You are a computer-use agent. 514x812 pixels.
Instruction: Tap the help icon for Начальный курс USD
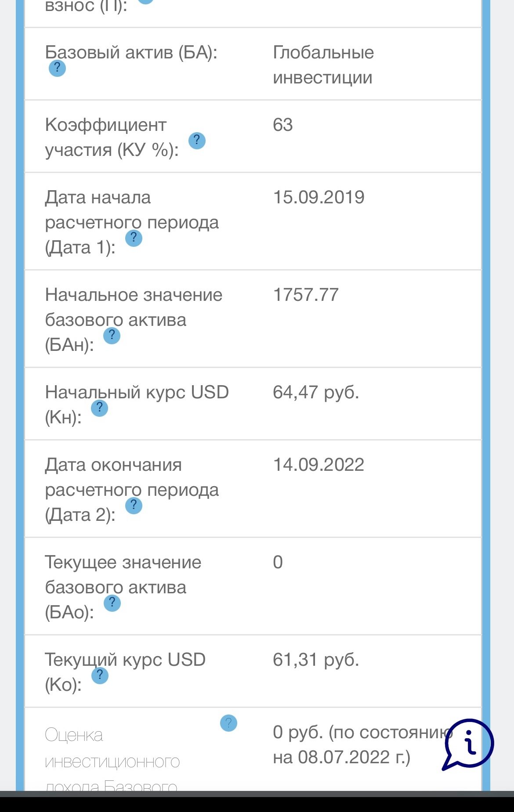pos(100,408)
